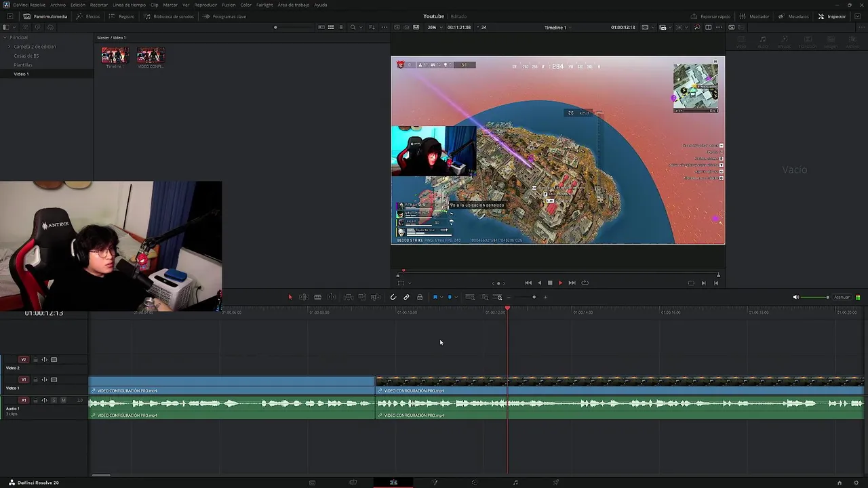
Task: Open media pool three-dot options menu
Action: pyautogui.click(x=384, y=27)
